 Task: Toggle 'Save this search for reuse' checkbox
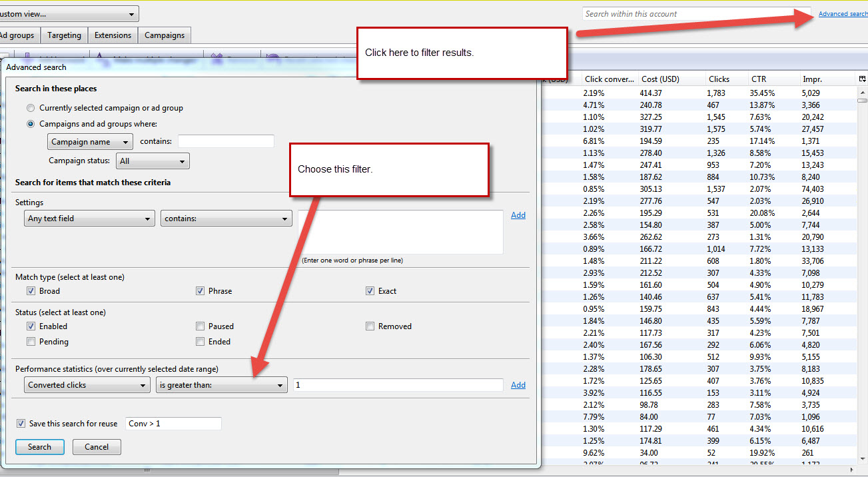(x=21, y=424)
